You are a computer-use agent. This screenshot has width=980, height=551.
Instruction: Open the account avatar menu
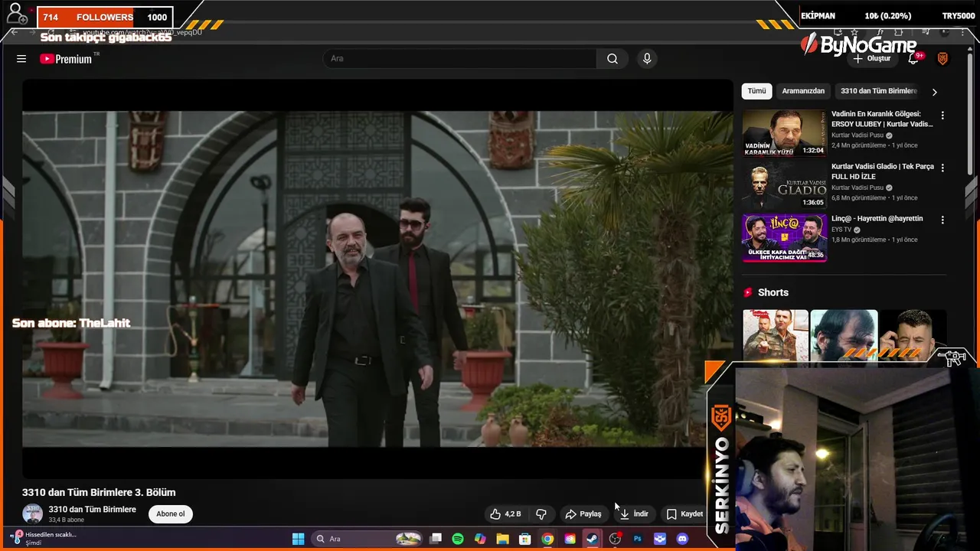pos(942,59)
